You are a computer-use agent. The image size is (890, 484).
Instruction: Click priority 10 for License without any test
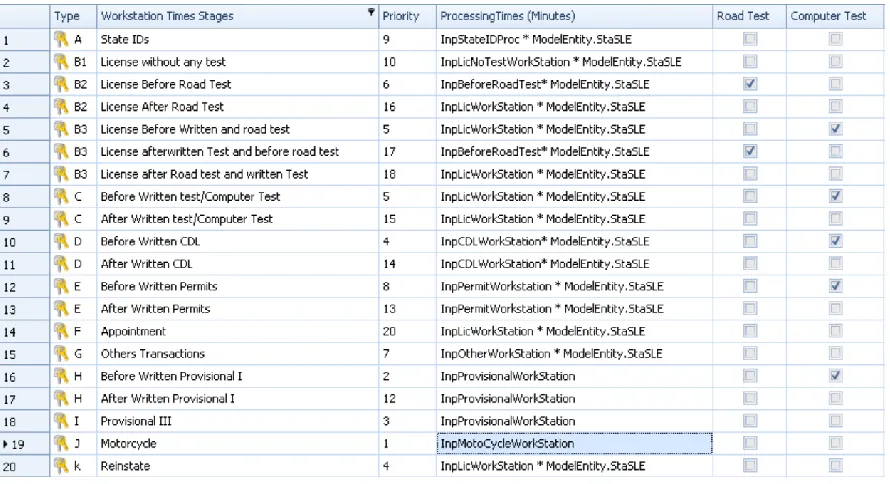point(408,62)
